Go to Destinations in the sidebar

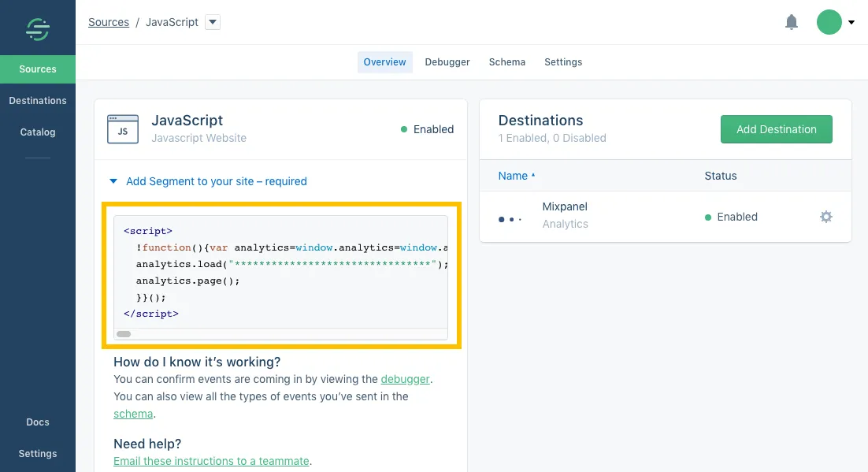38,100
